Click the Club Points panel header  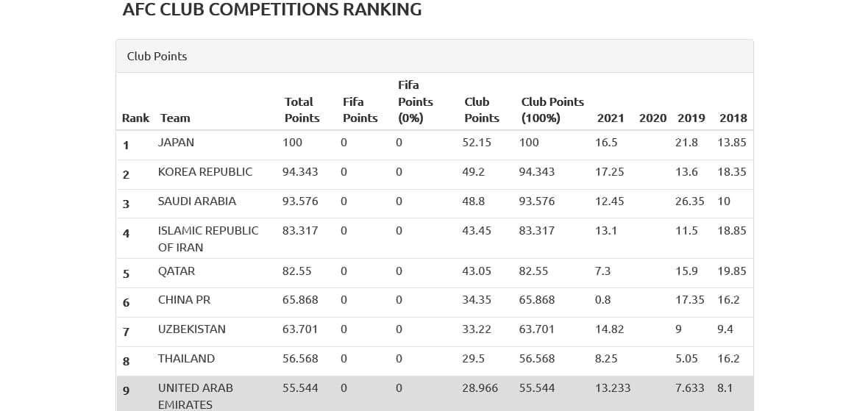tap(157, 56)
